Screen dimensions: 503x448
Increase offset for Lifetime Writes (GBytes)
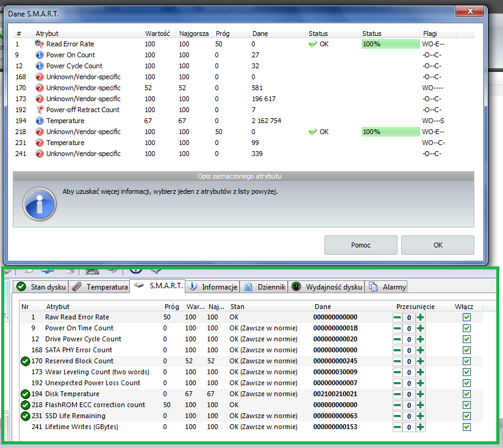pos(420,427)
